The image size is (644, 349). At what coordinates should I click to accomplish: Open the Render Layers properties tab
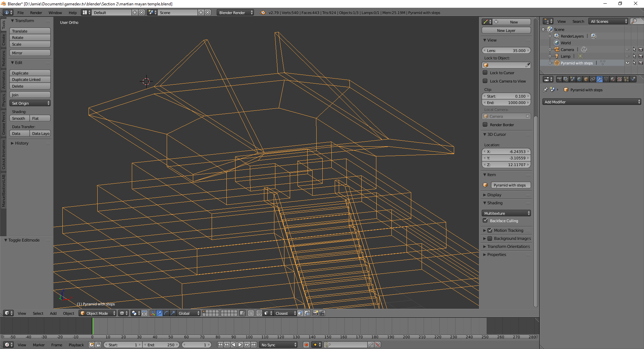[x=566, y=79]
